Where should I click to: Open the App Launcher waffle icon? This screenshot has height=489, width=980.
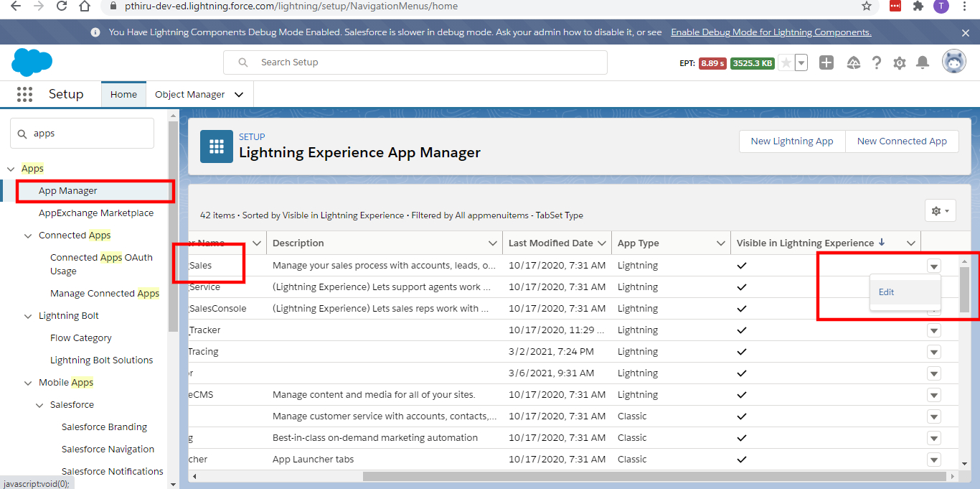pyautogui.click(x=24, y=94)
